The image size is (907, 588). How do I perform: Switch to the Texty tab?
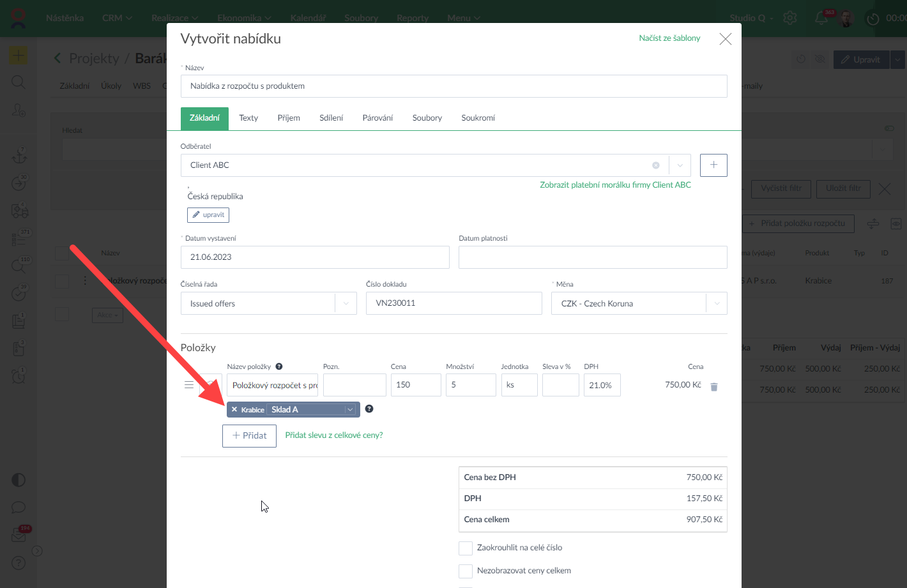pos(248,118)
